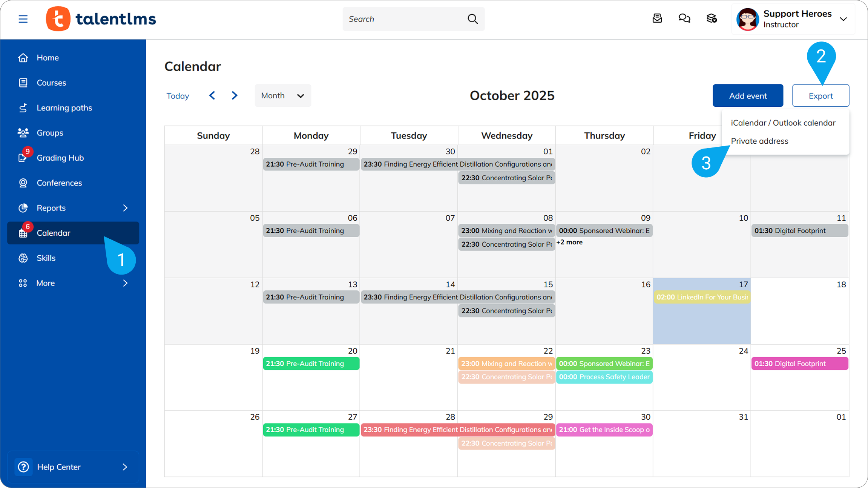This screenshot has height=488, width=868.
Task: Click the +2 more events link
Action: tap(569, 242)
